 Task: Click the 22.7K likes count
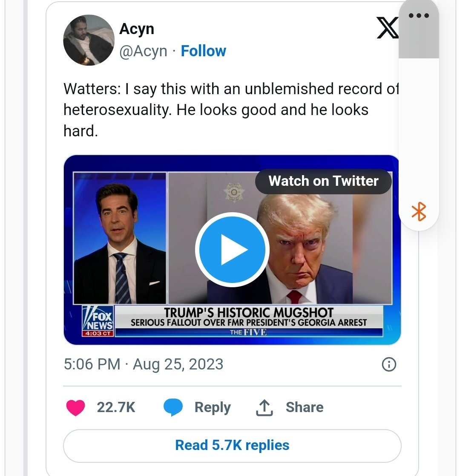[116, 407]
